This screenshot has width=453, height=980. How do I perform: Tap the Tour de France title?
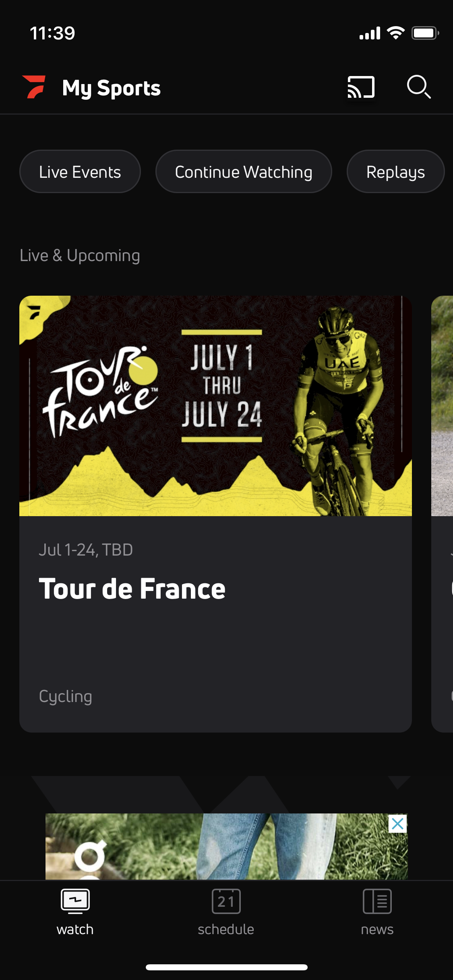132,589
